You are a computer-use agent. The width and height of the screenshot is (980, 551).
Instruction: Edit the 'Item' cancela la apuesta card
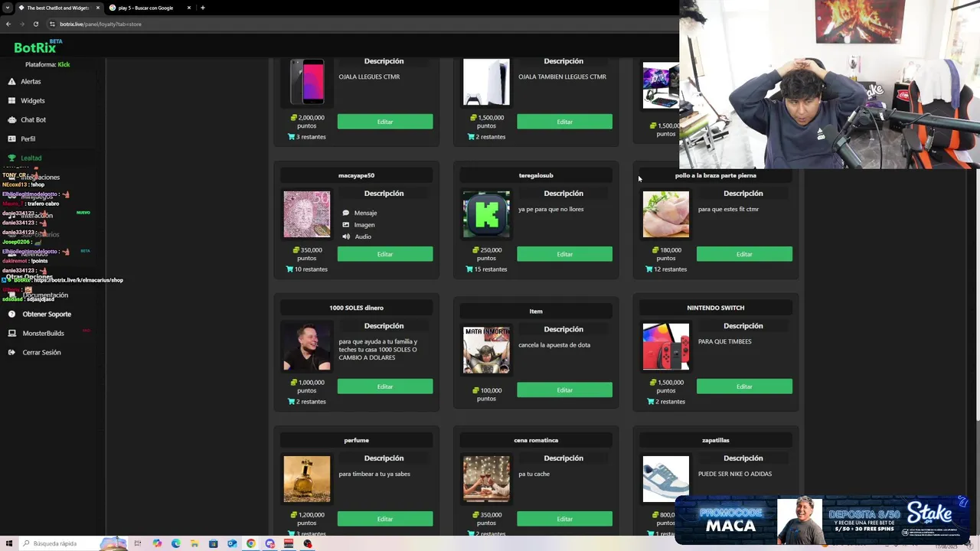(x=564, y=390)
